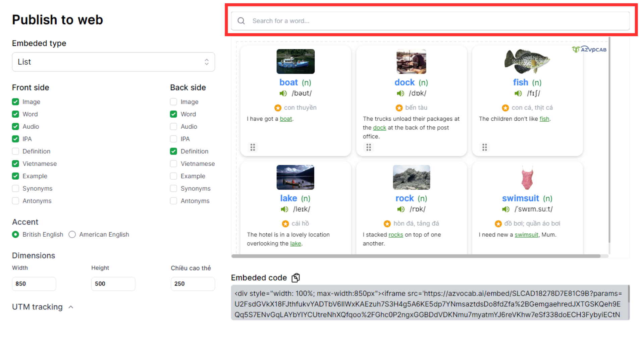Click the AZVocab logo icon

tap(575, 50)
